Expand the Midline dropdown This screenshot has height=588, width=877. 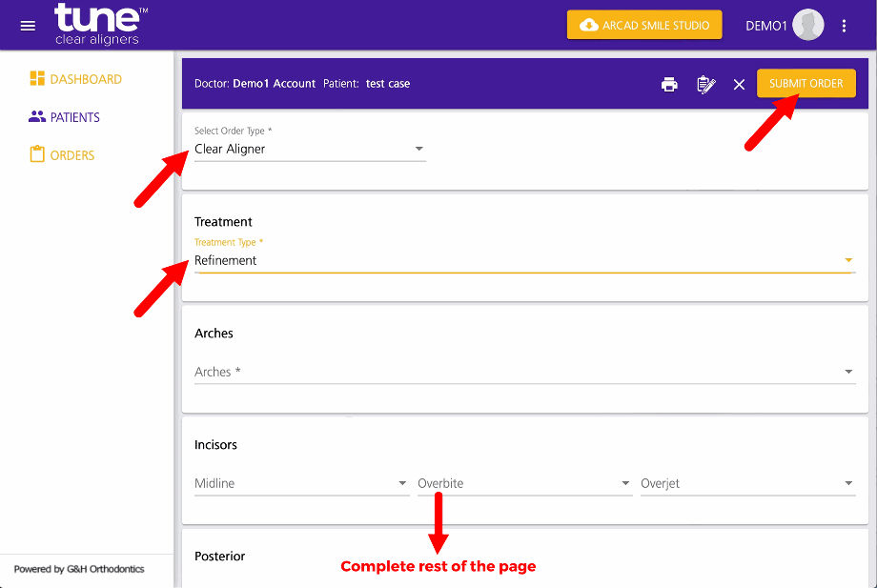tap(301, 483)
